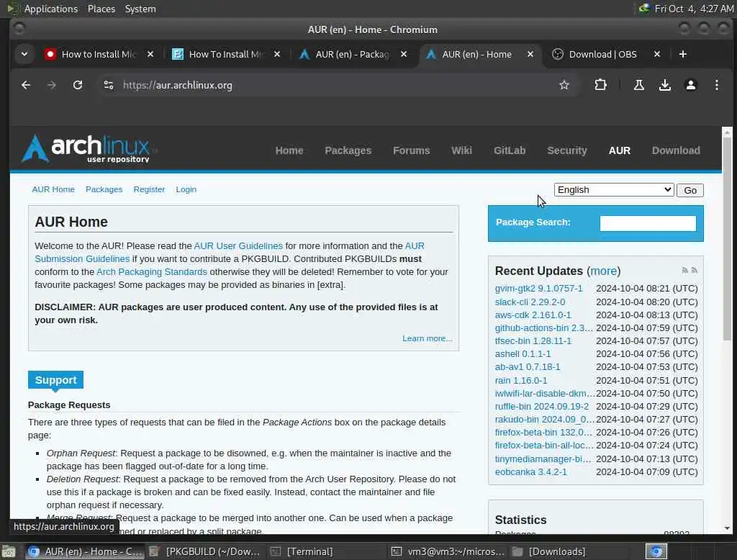View site information icon in address bar

coord(109,85)
